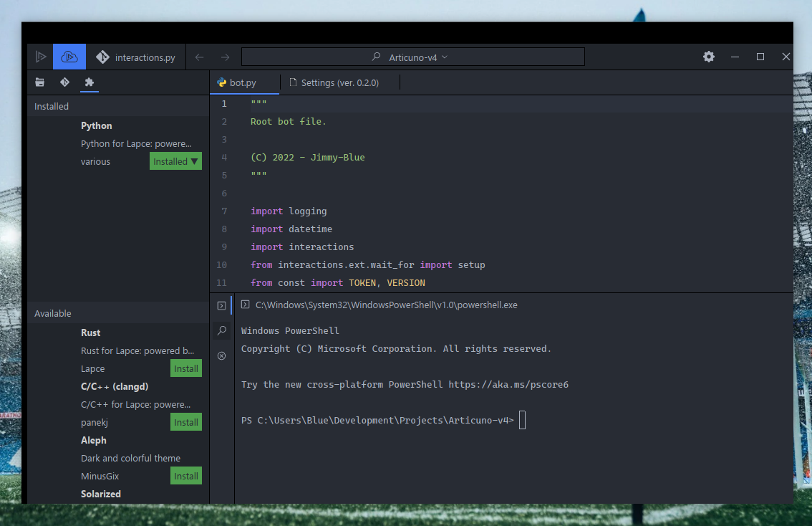Click the navigate forward arrow
The image size is (812, 526).
pyautogui.click(x=225, y=57)
